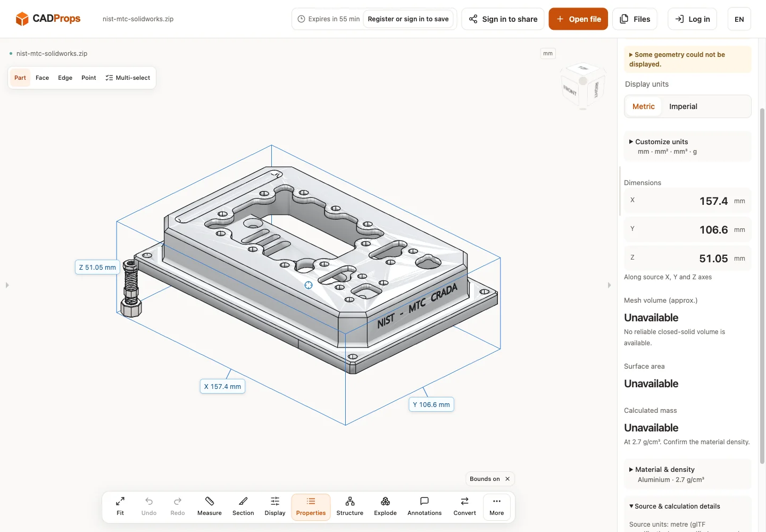Click the mm unit badge in viewport
Screen dimensions: 766x532
tap(548, 53)
